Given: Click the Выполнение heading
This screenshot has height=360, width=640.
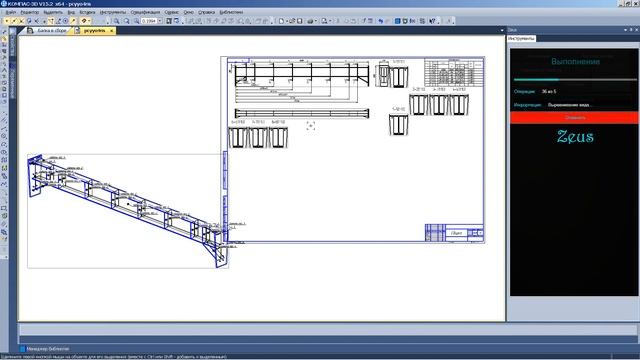Looking at the screenshot, I should (x=575, y=62).
